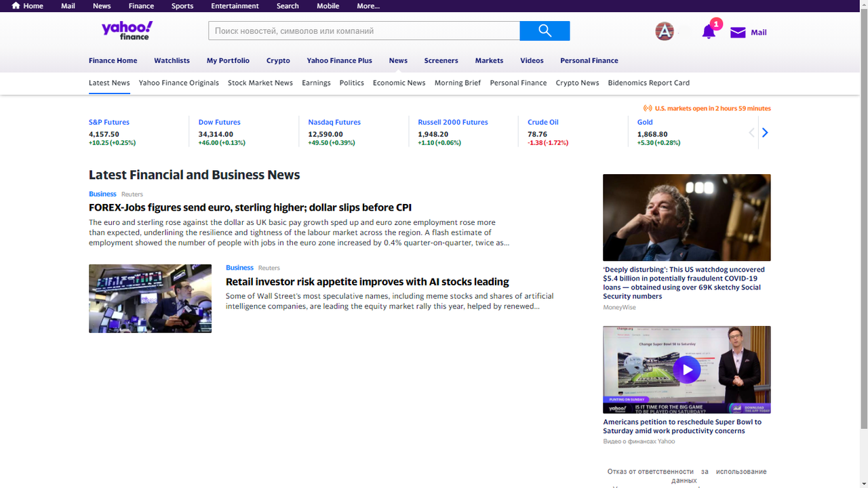Open the Bidenomics Report Card sub-tab
Screen dimensions: 868x488
649,83
